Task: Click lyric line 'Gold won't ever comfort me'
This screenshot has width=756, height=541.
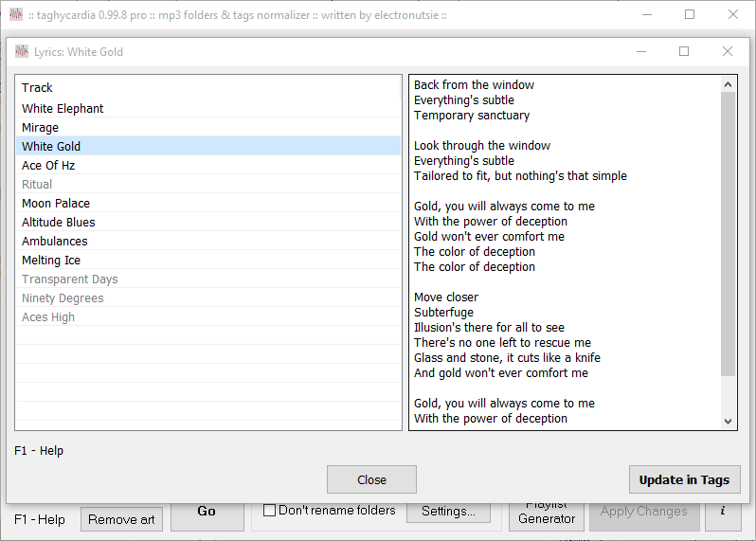Action: (489, 236)
